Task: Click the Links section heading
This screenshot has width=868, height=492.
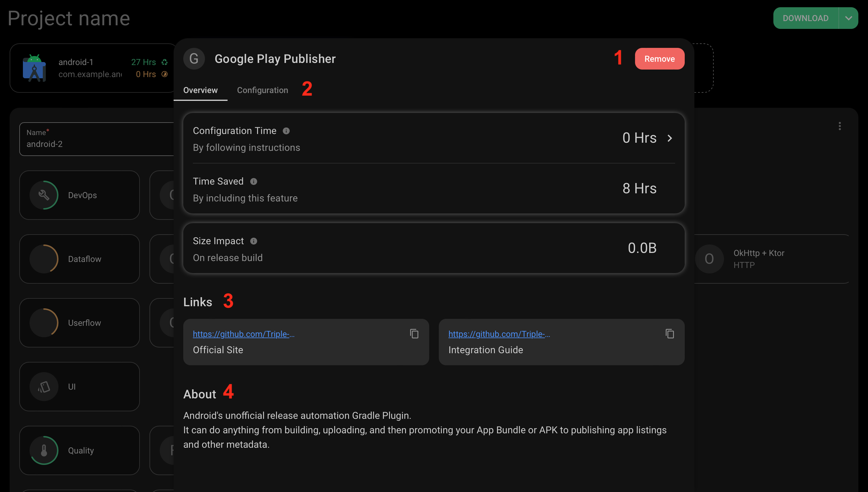Action: pos(197,302)
